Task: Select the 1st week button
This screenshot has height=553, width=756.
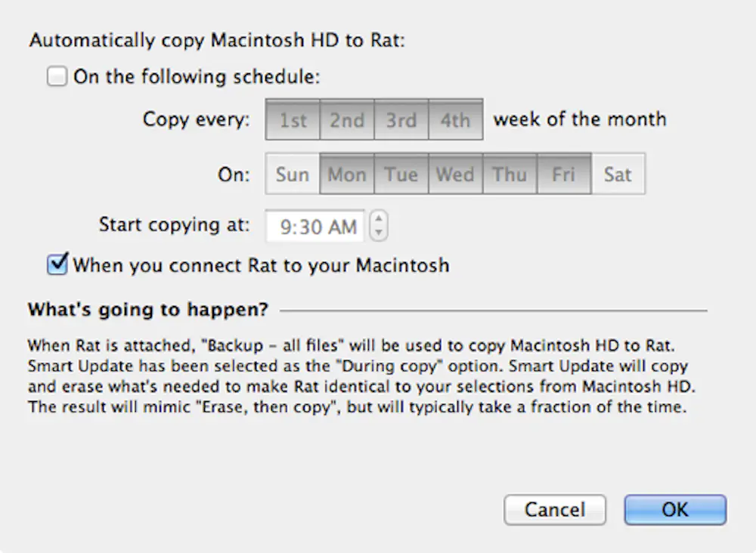Action: pos(293,119)
